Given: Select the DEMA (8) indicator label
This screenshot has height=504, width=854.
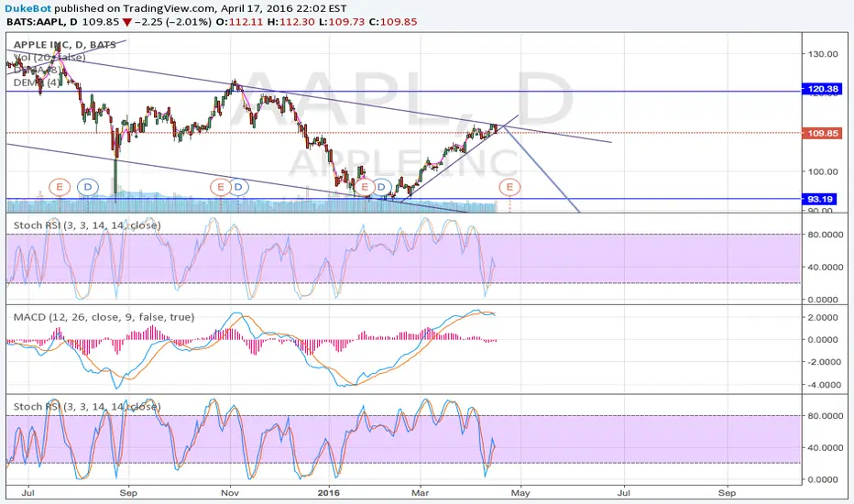Looking at the screenshot, I should 36,70.
